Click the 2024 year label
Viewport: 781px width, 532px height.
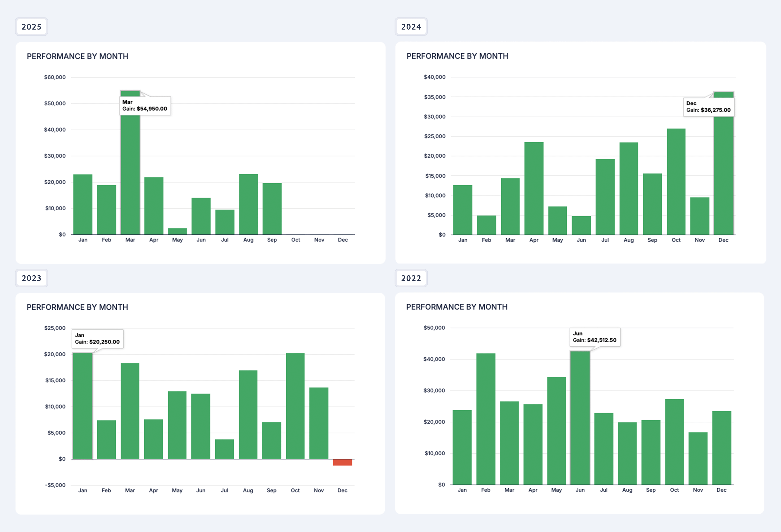pos(411,26)
